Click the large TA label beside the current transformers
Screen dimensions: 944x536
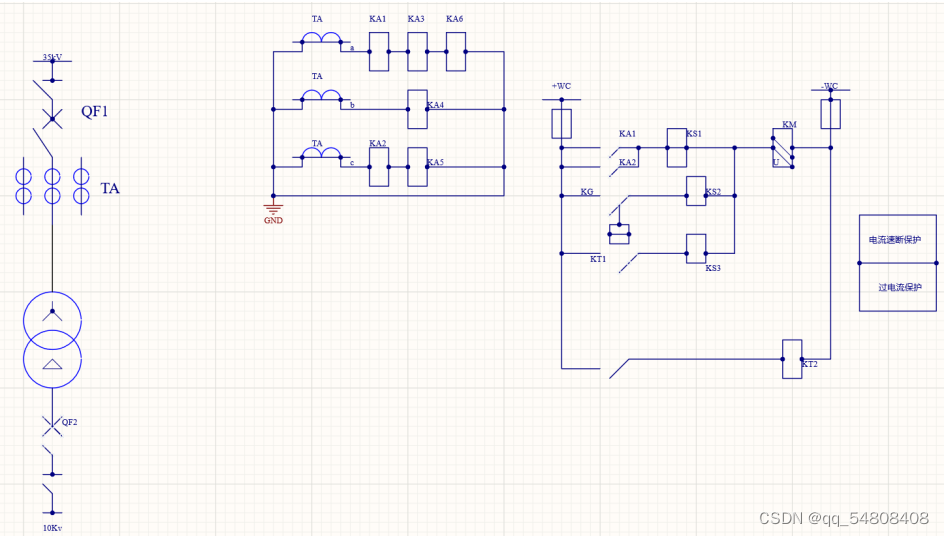click(110, 189)
